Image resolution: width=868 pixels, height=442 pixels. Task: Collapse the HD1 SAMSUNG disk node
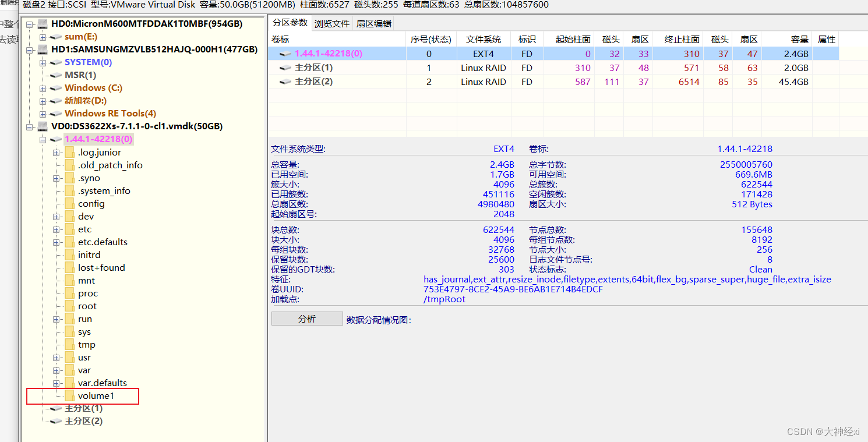pos(30,50)
